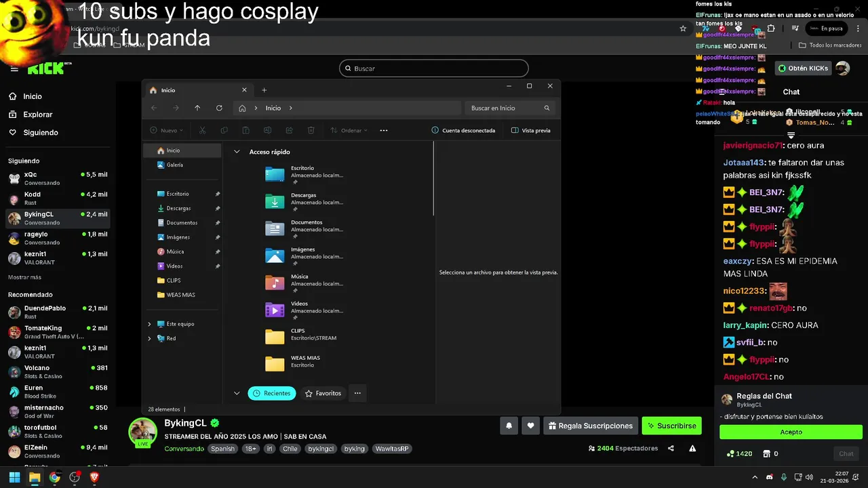Click the Delete trash icon in Explorer
Image resolution: width=868 pixels, height=488 pixels.
pyautogui.click(x=311, y=130)
